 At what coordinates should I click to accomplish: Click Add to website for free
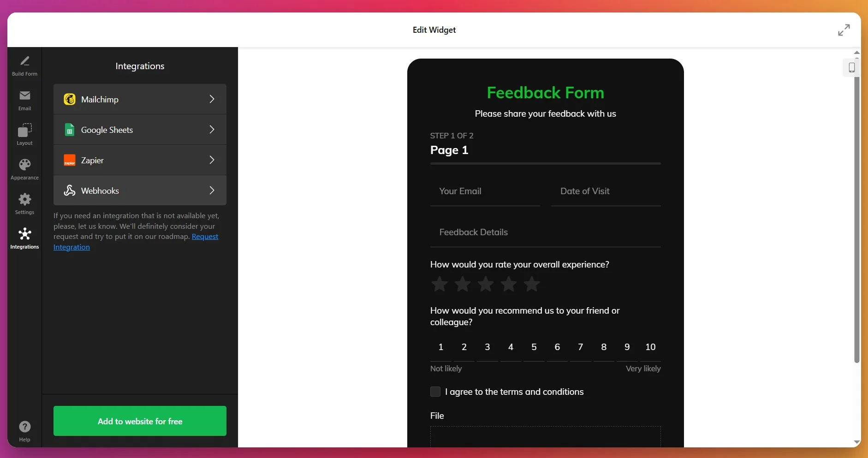[x=140, y=421]
